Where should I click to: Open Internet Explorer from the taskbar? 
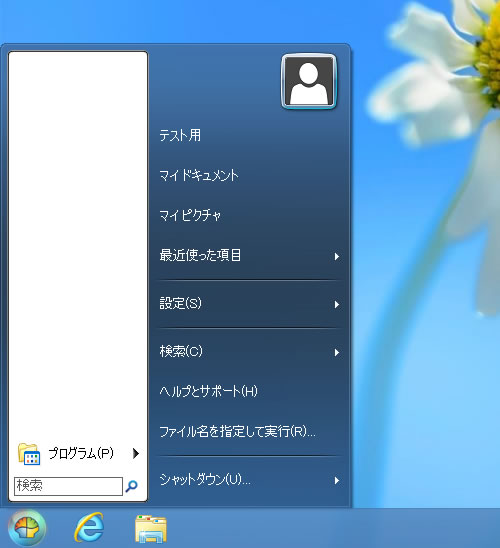pyautogui.click(x=89, y=528)
